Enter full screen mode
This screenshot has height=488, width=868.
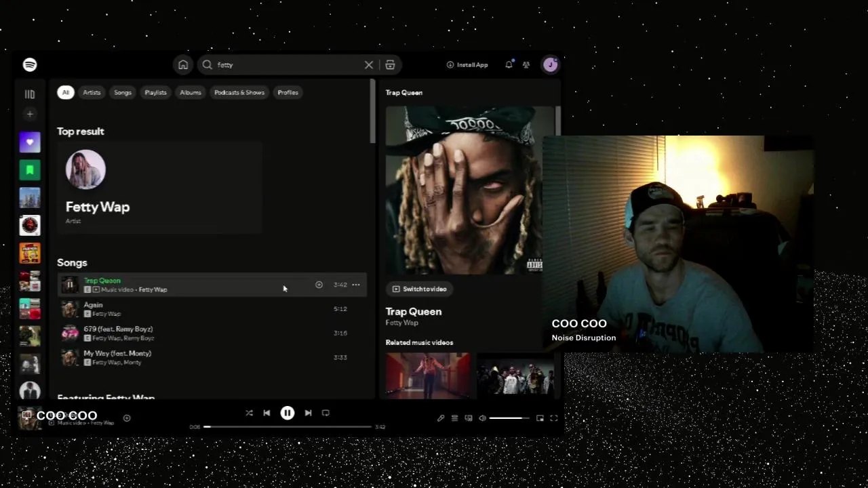tap(553, 418)
